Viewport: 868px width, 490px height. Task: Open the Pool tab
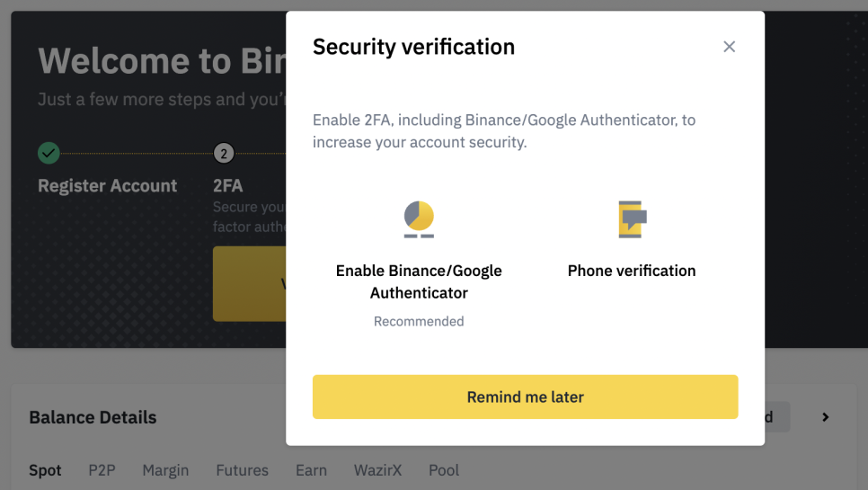(x=444, y=470)
